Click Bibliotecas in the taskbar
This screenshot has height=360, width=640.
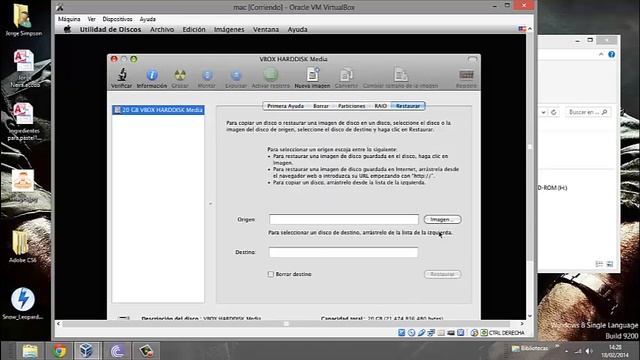pos(530,348)
